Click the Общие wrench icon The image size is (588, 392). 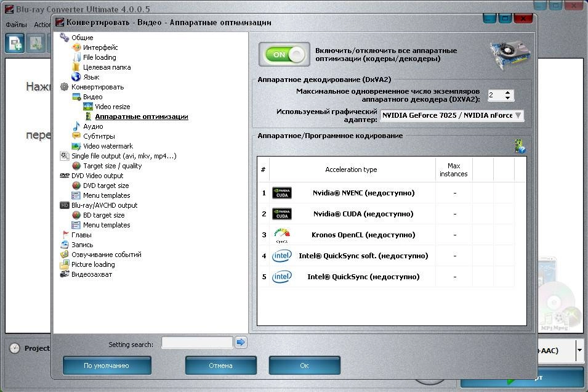65,37
